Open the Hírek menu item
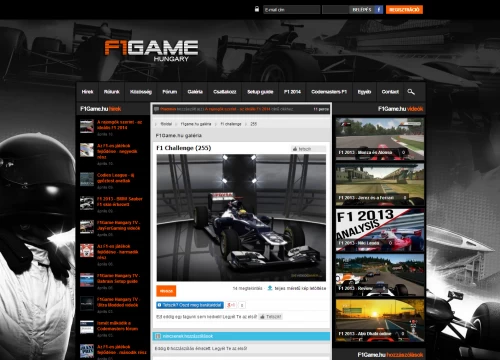500x360 pixels. [x=87, y=92]
